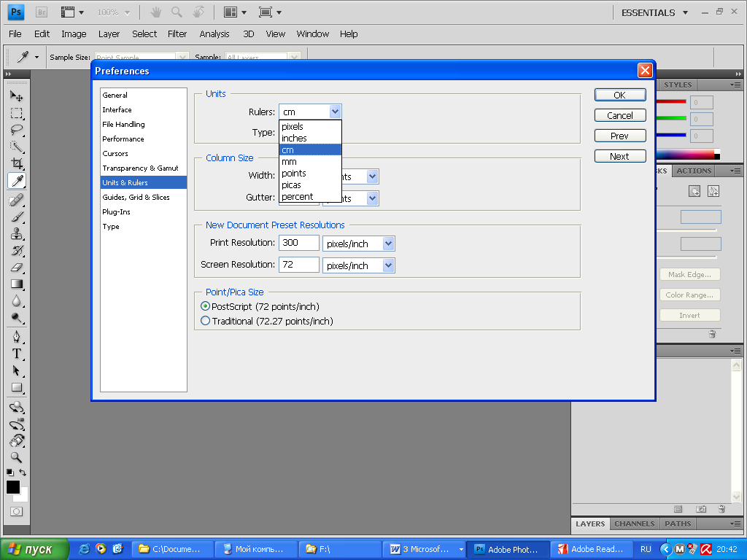
Task: Launch Adobe Bridge from top bar
Action: tap(42, 12)
